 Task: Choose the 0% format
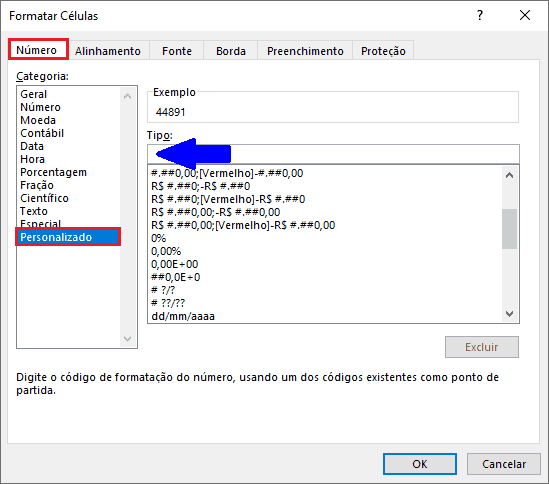(x=325, y=238)
